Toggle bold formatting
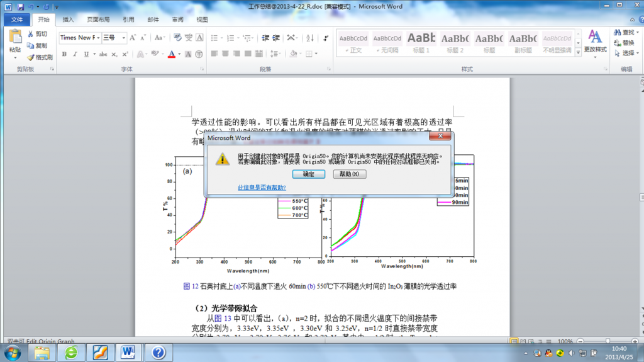Screen dimensions: 644x362 point(64,54)
